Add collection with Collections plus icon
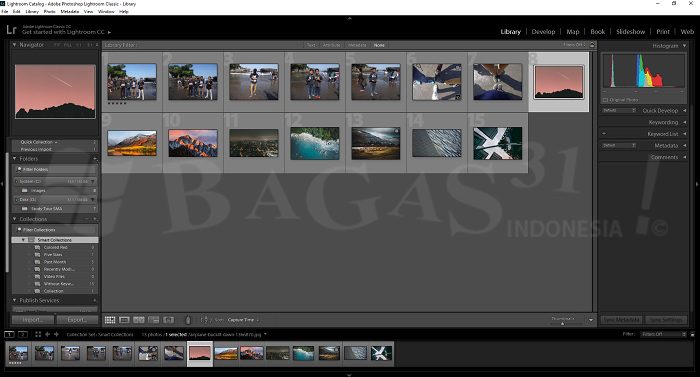Screen dimensions: 700x377 pyautogui.click(x=95, y=219)
